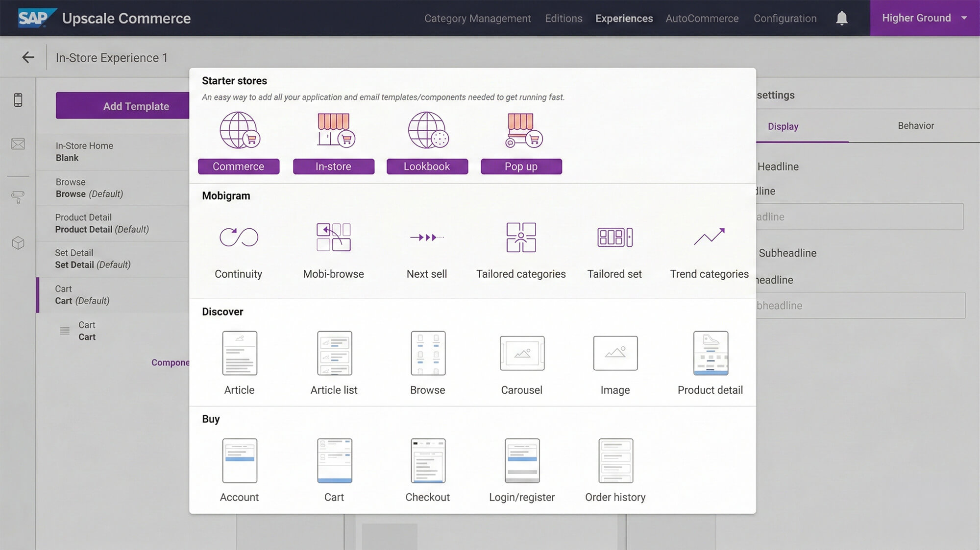980x550 pixels.
Task: Switch to the Display tab
Action: pyautogui.click(x=783, y=126)
